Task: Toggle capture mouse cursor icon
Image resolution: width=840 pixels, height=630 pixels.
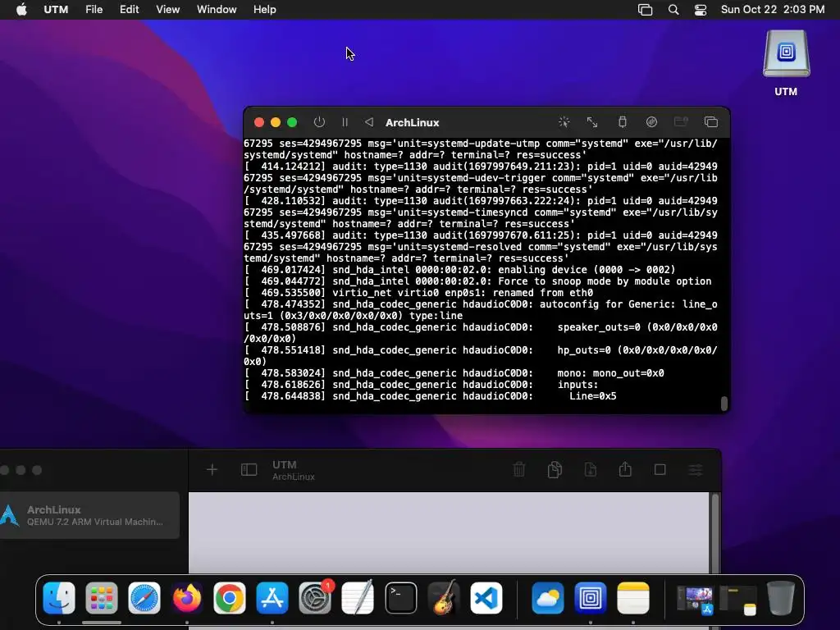Action: (x=564, y=122)
